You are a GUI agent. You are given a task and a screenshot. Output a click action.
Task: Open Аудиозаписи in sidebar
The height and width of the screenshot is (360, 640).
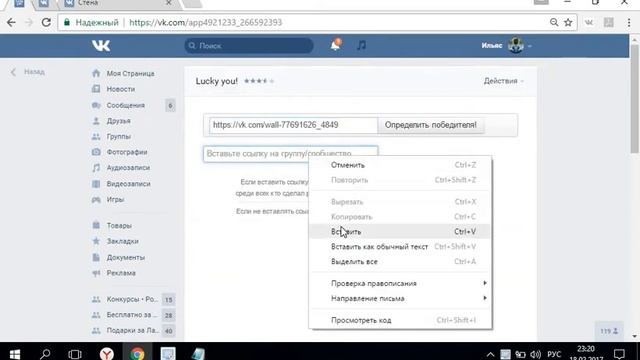coord(128,168)
